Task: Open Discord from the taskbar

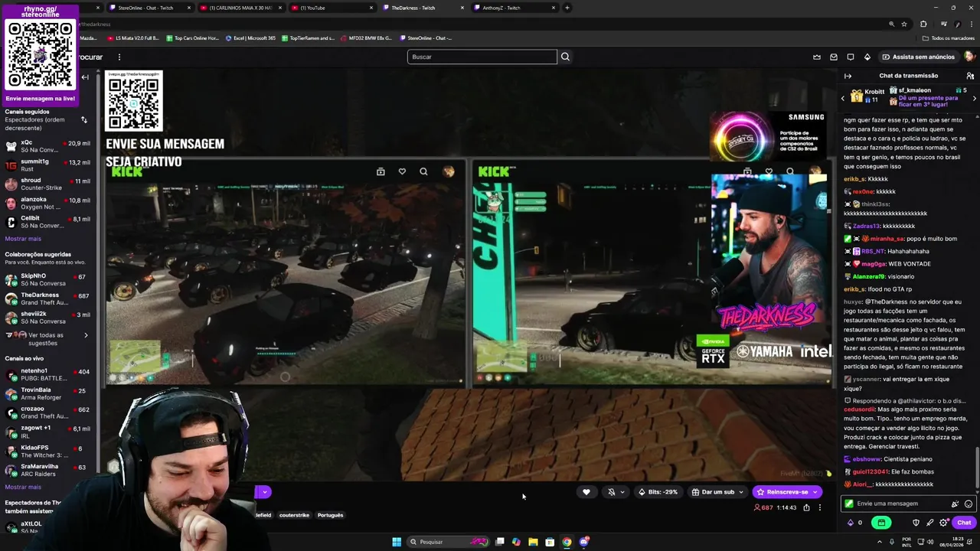Action: pyautogui.click(x=584, y=542)
